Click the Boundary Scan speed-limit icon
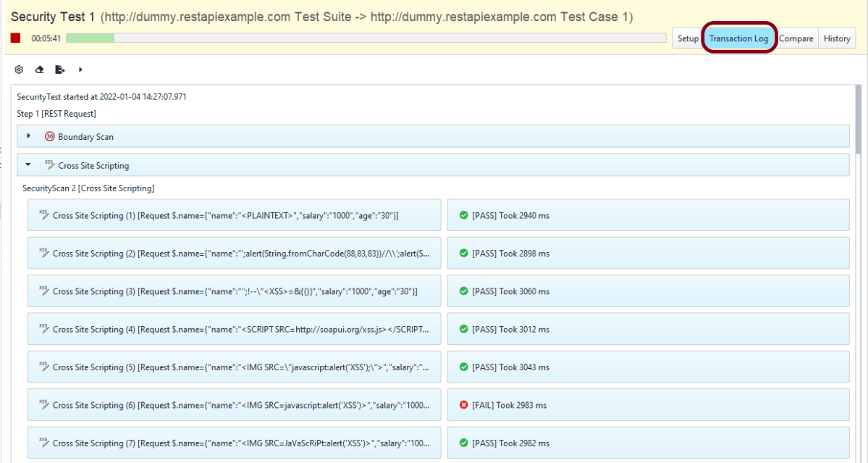Screen dimensions: 868x463 49,136
